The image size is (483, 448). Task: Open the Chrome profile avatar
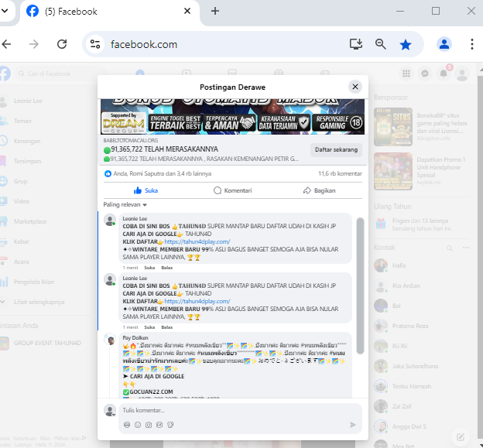point(444,44)
